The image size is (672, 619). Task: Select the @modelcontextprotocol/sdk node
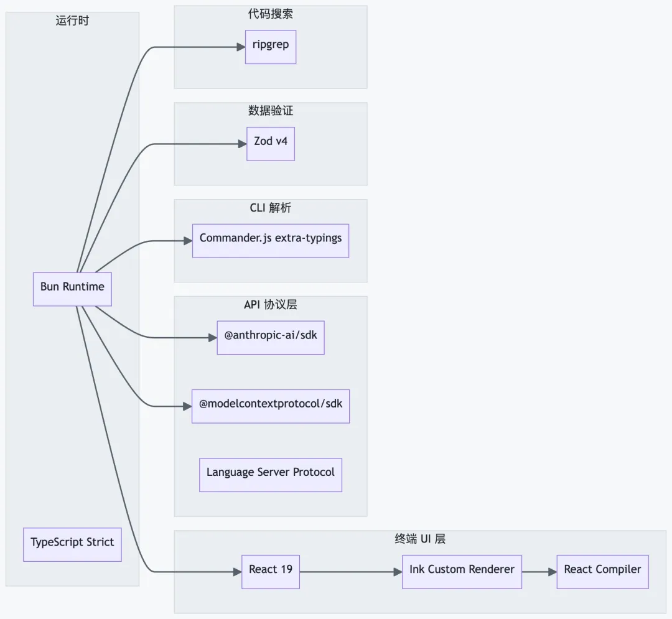[x=271, y=406]
